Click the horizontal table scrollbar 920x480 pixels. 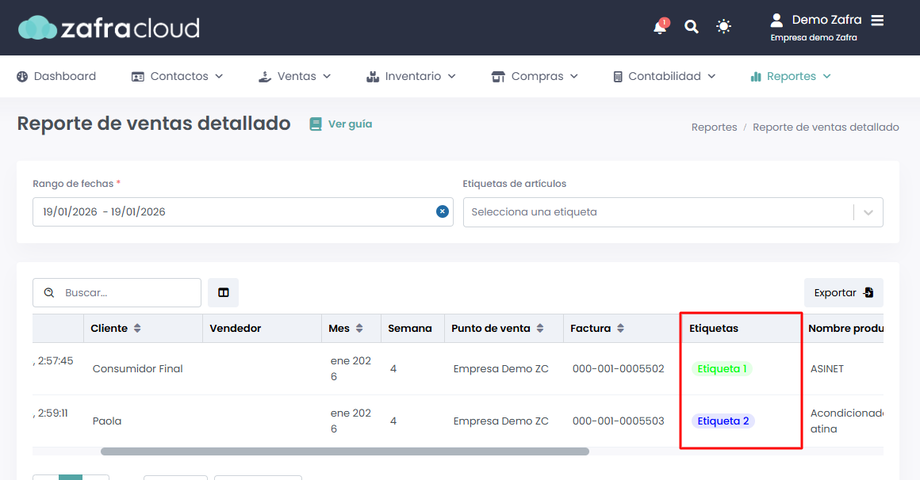344,451
